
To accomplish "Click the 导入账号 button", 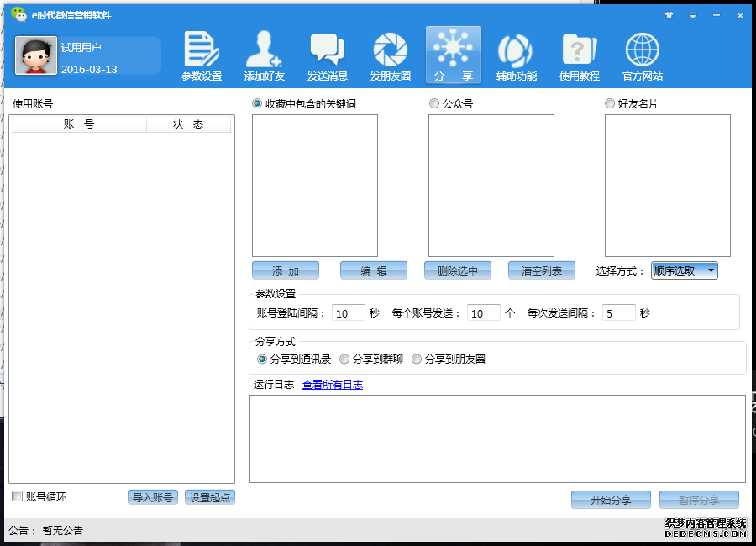I will pyautogui.click(x=153, y=497).
